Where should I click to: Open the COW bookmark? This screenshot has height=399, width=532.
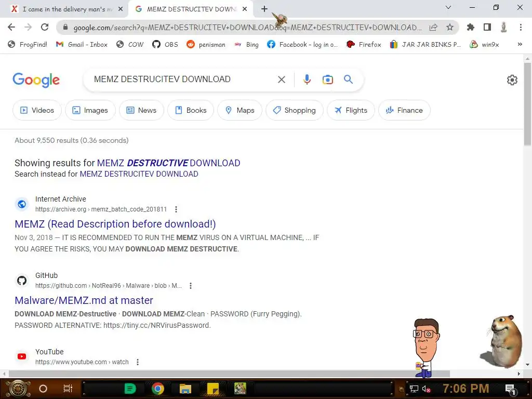click(x=130, y=45)
